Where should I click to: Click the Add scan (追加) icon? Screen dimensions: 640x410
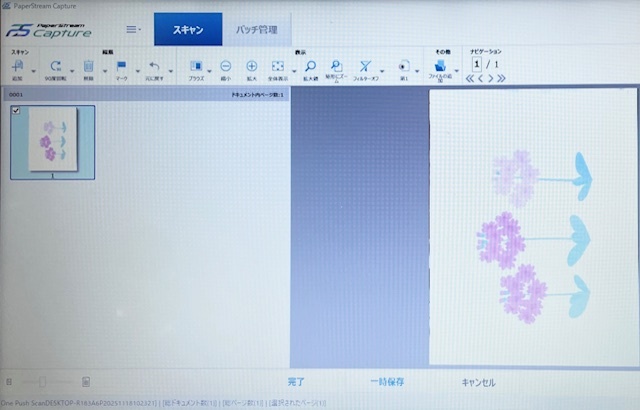tap(18, 66)
